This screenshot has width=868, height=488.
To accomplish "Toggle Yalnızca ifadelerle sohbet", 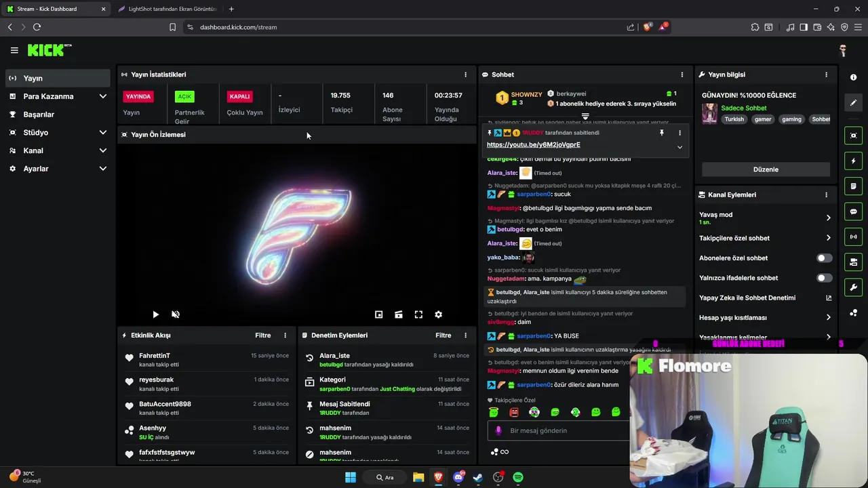I will (x=824, y=278).
